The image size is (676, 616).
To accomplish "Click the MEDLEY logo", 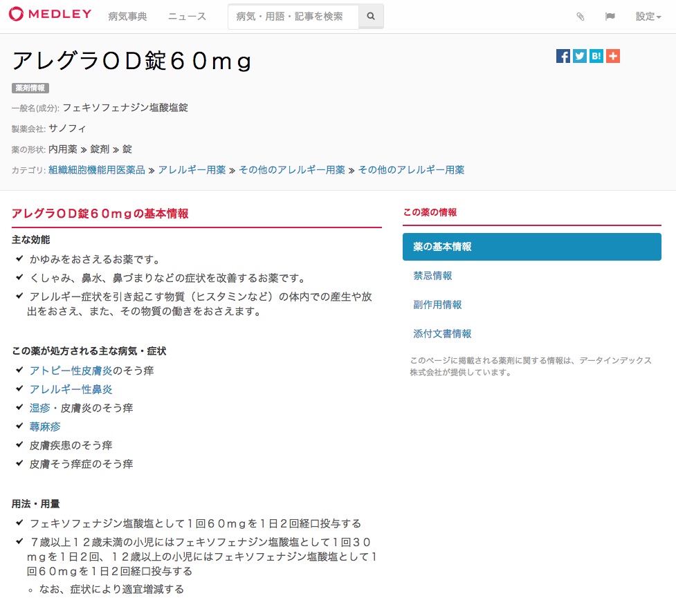I will point(50,15).
